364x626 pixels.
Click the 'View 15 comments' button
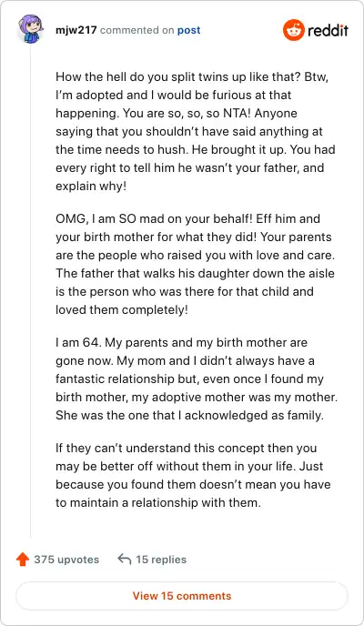[182, 596]
